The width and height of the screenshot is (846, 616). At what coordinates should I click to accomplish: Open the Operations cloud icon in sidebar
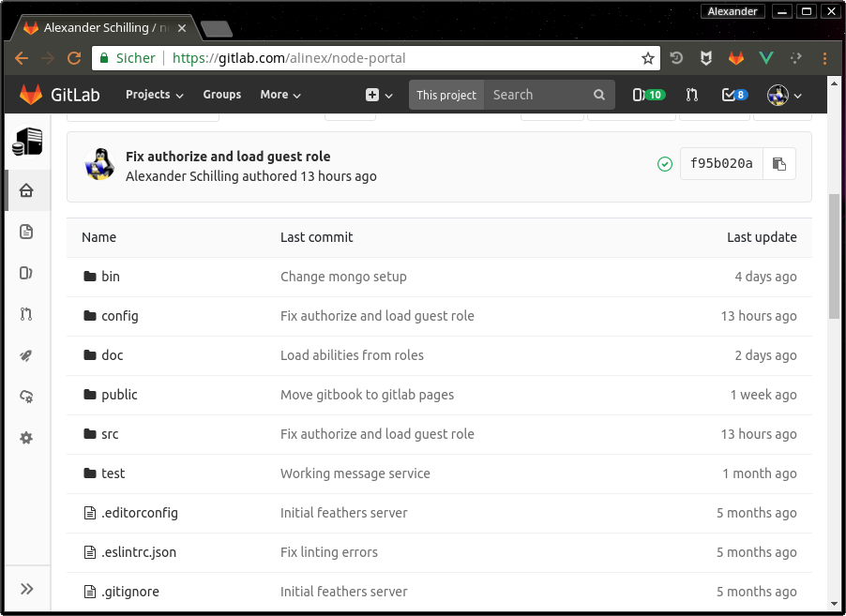26,397
